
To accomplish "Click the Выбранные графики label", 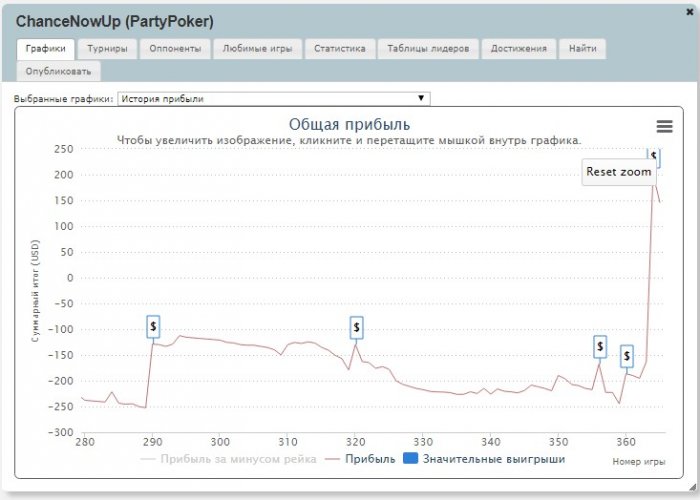I will pos(63,99).
